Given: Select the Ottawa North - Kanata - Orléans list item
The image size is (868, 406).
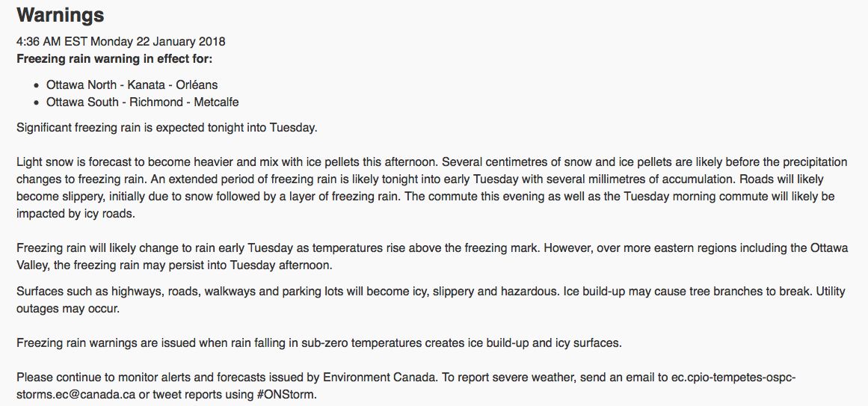Looking at the screenshot, I should [x=132, y=85].
